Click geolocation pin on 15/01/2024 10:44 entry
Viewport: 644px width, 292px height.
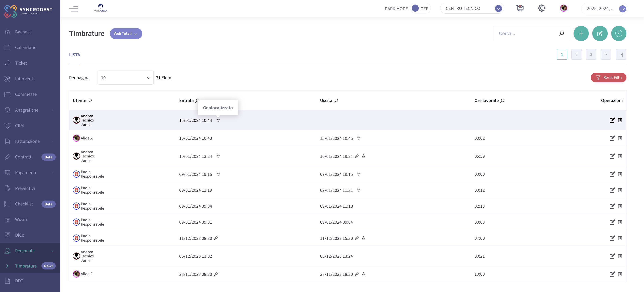click(218, 120)
